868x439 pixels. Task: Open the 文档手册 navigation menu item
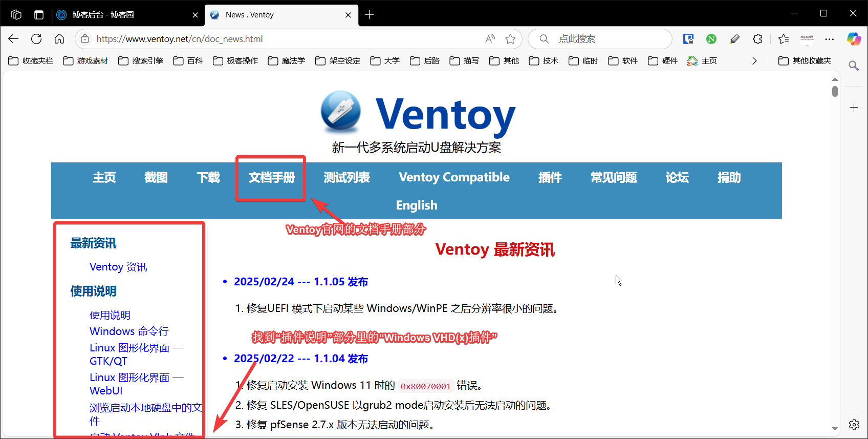[x=271, y=178]
